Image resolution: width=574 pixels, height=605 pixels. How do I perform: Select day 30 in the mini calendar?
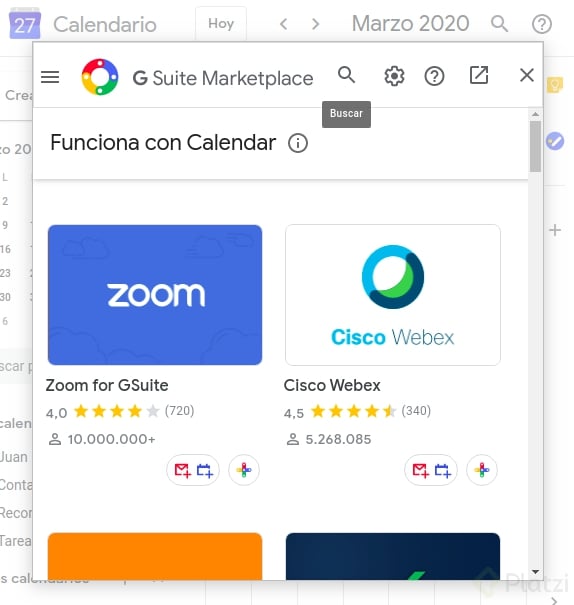pyautogui.click(x=5, y=297)
